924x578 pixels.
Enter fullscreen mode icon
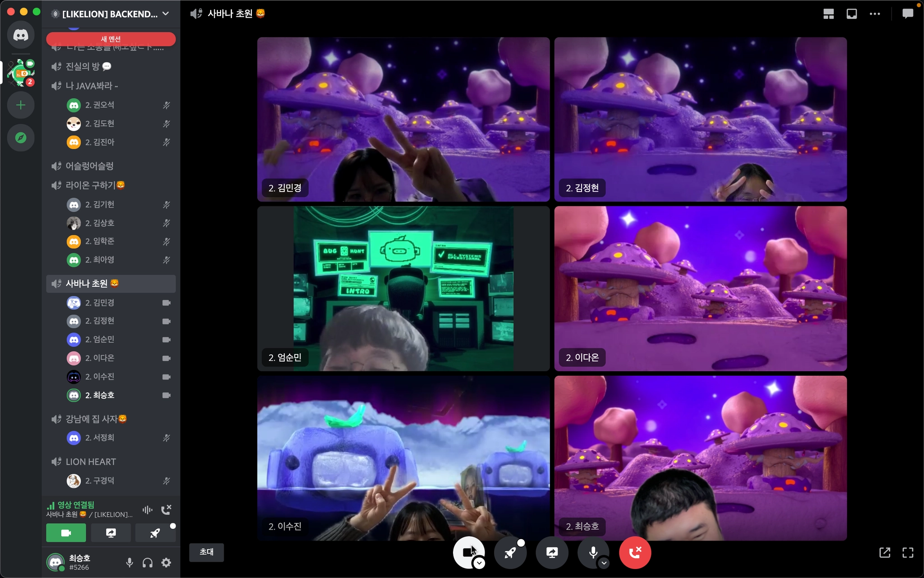(x=908, y=552)
